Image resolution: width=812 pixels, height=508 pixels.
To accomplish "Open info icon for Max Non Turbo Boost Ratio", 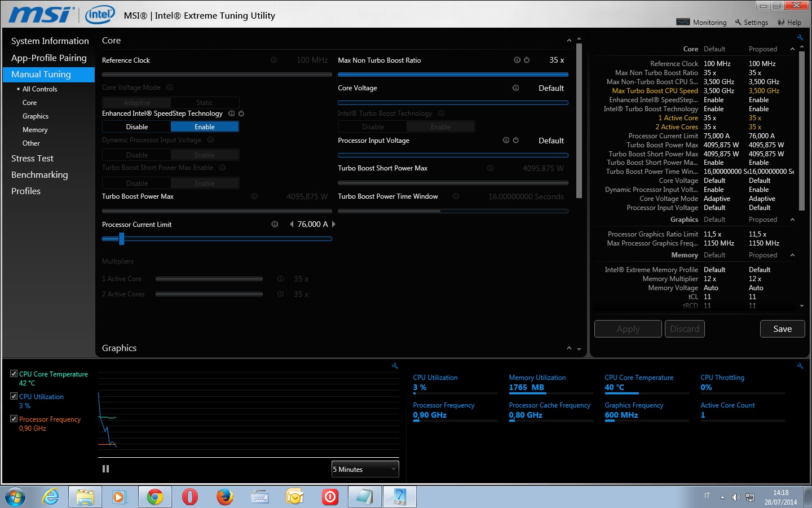I will [517, 60].
